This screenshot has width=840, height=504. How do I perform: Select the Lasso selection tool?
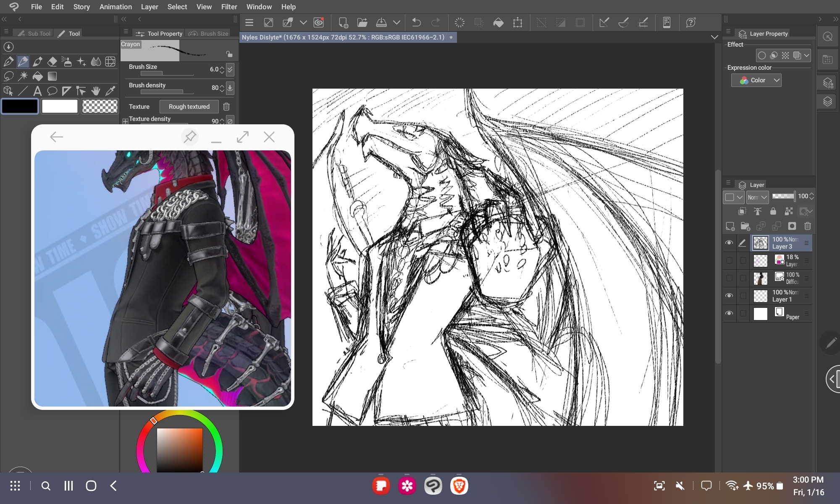click(8, 76)
